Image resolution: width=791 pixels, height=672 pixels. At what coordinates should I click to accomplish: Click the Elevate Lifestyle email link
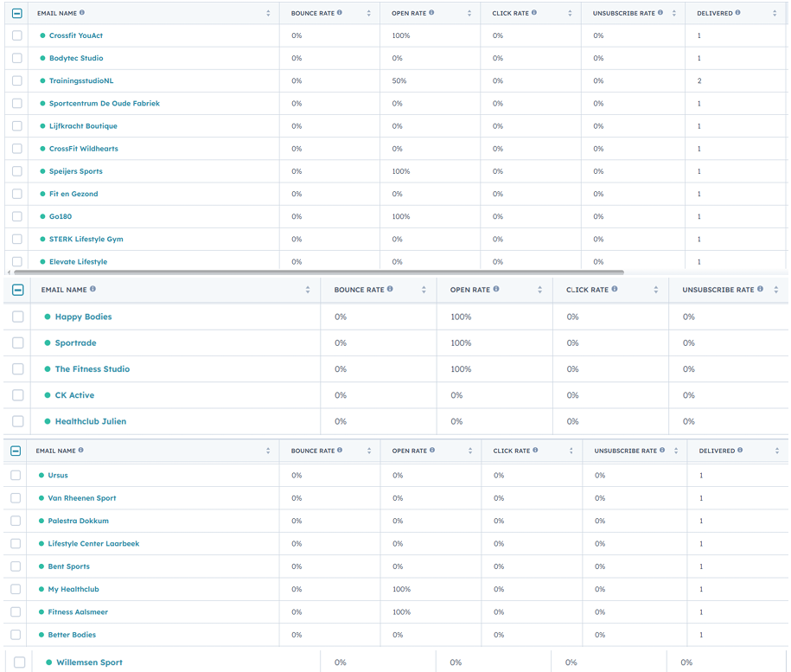point(78,262)
